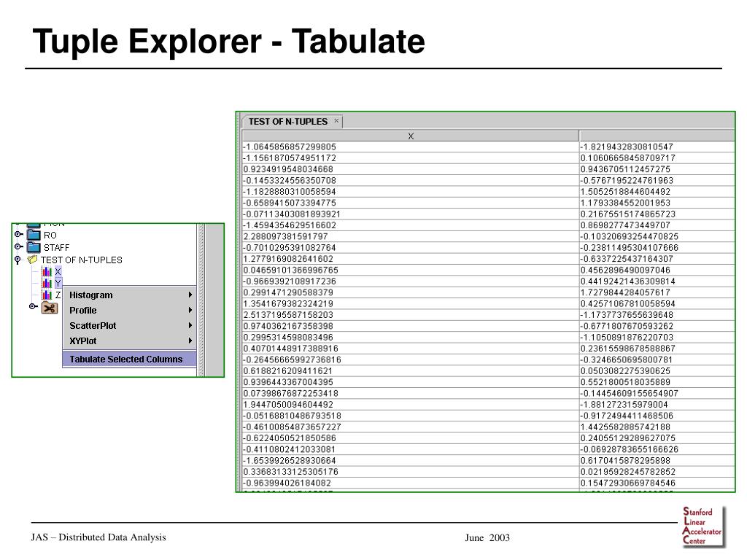Click cell 0.15472930669784546

657,483
